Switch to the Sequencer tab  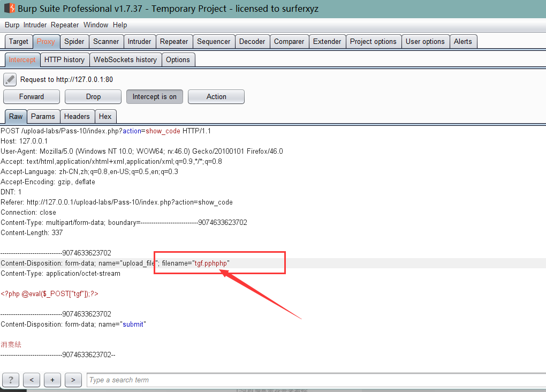[x=214, y=41]
